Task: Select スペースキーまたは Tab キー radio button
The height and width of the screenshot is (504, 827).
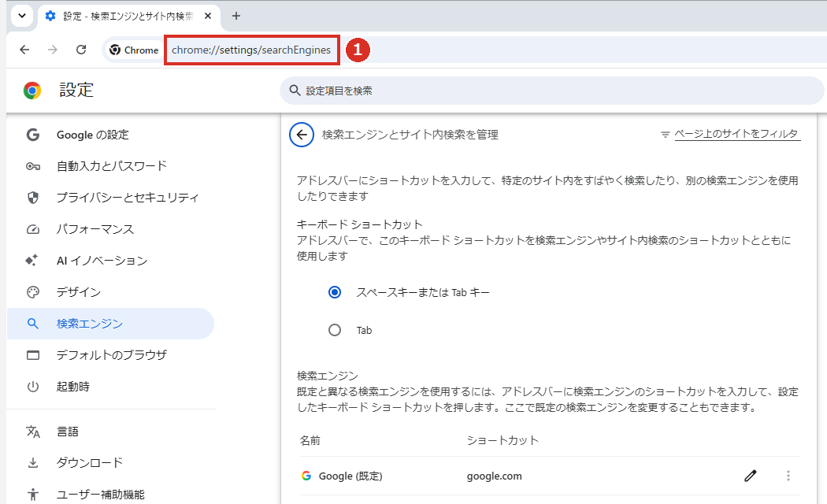Action: click(335, 292)
